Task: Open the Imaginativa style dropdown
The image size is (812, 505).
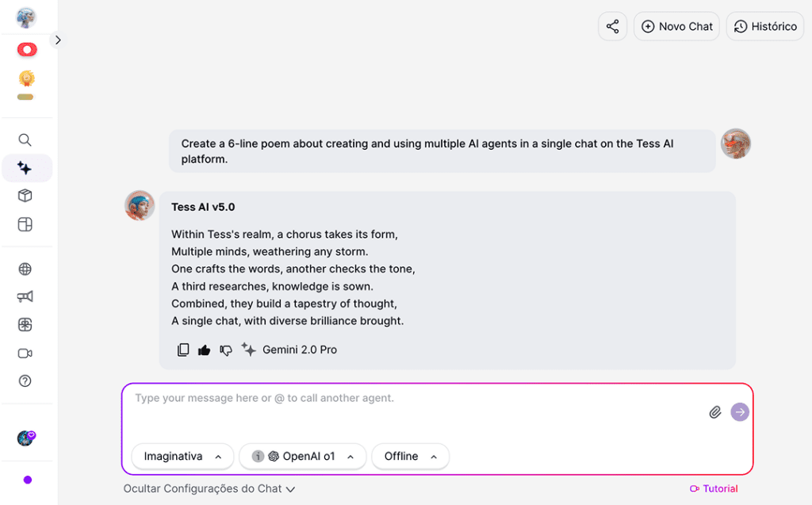Action: [182, 457]
